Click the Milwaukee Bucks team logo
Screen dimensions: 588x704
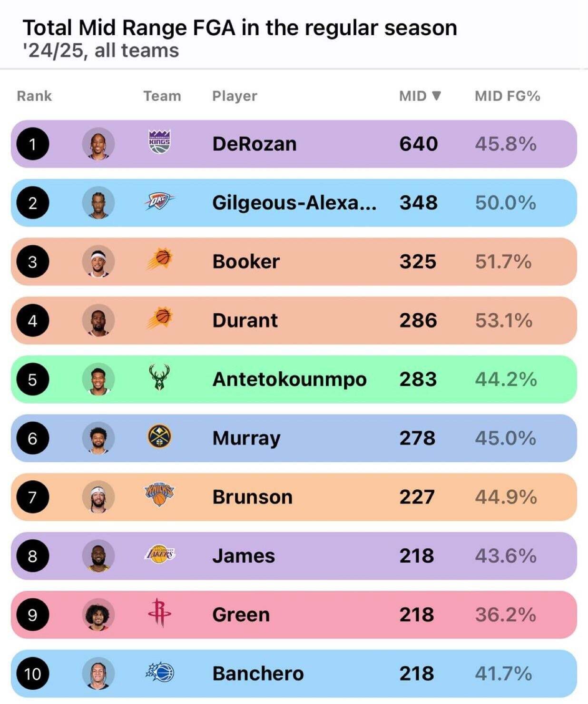tap(159, 378)
